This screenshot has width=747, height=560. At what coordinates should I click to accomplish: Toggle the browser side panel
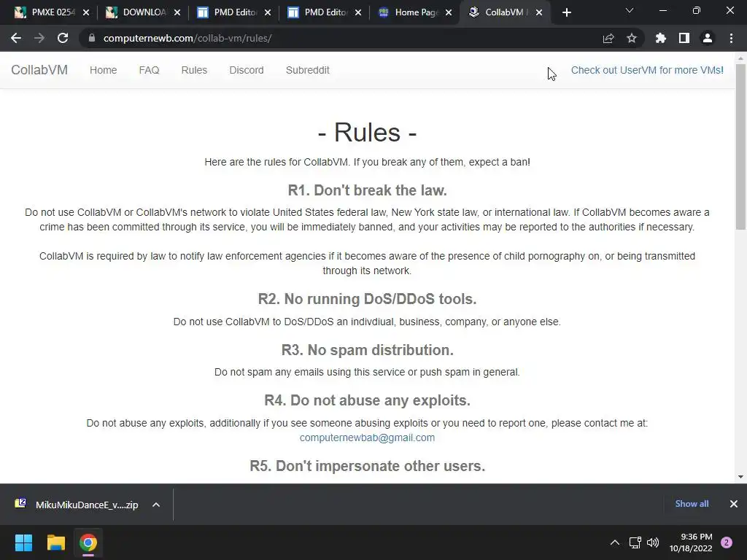pos(684,38)
